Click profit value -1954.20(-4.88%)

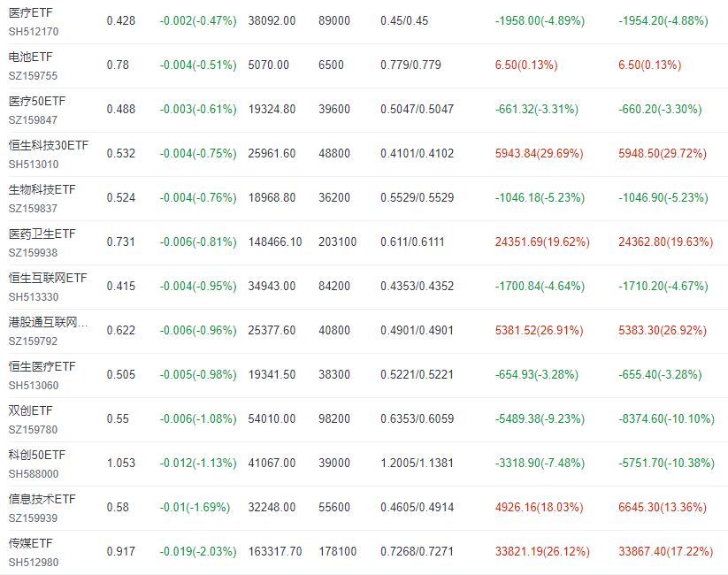pyautogui.click(x=663, y=21)
